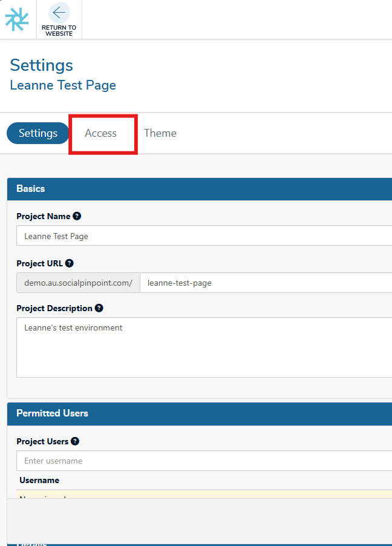Click the demo.au.socialpinpoint.com/ URL prefix
Viewport: 392px width, 546px height.
(78, 283)
